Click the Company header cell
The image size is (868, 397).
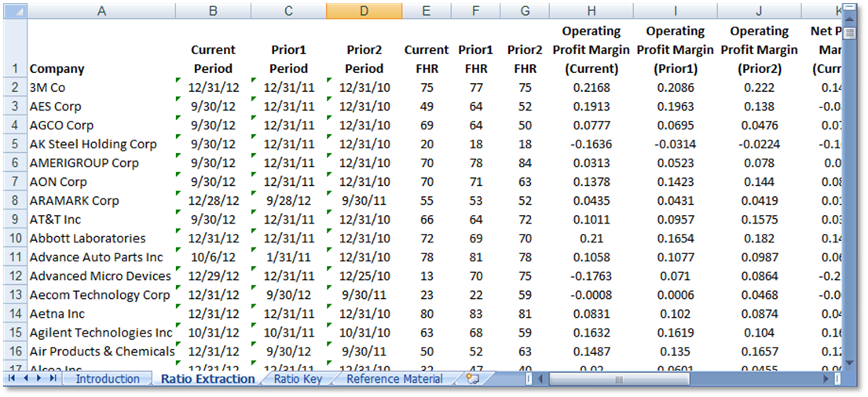coord(101,49)
